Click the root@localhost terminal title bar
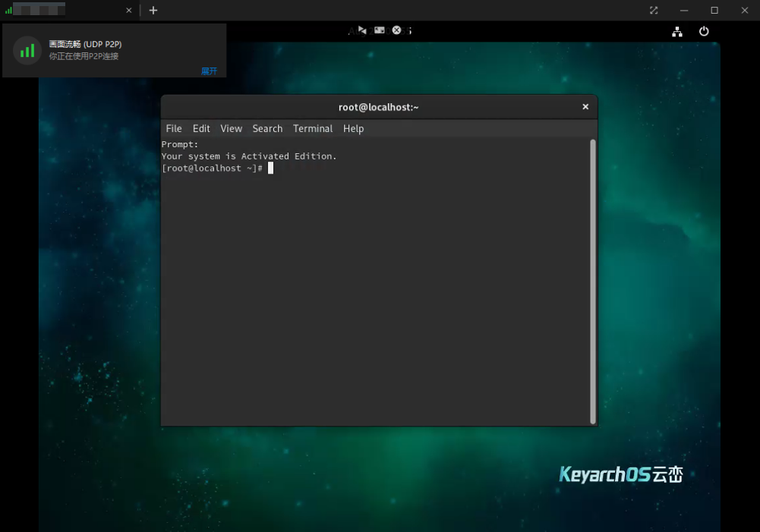The image size is (760, 532). (x=378, y=107)
